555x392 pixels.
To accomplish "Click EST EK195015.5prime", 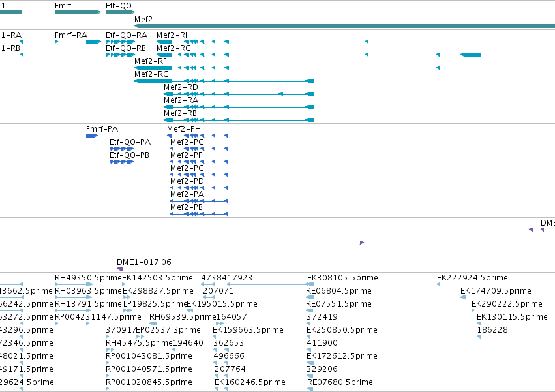I will point(222,304).
